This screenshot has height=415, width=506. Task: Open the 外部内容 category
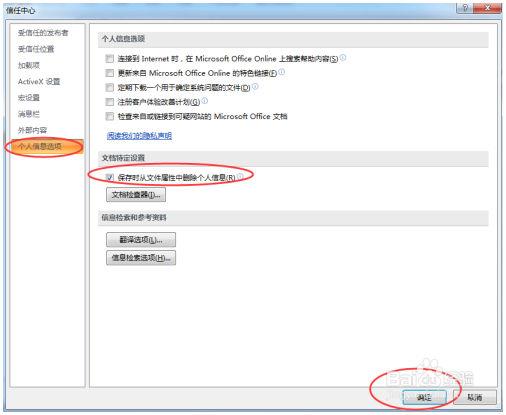pos(32,130)
